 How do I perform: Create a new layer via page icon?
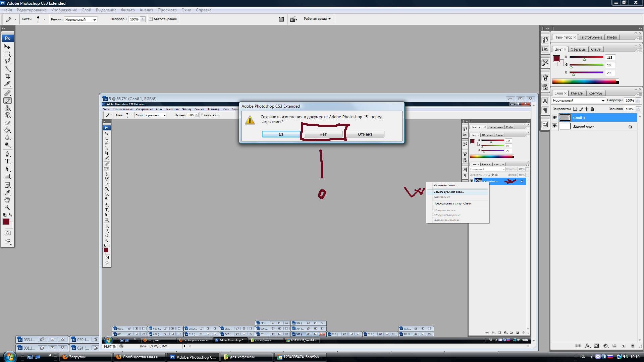[624, 346]
